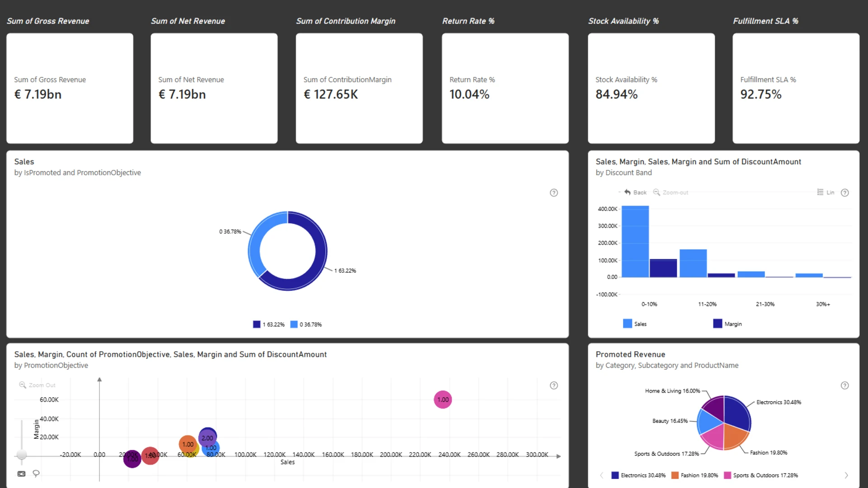The height and width of the screenshot is (488, 868).
Task: Select the pink 1.00 bubble in scatter chart
Action: (443, 399)
